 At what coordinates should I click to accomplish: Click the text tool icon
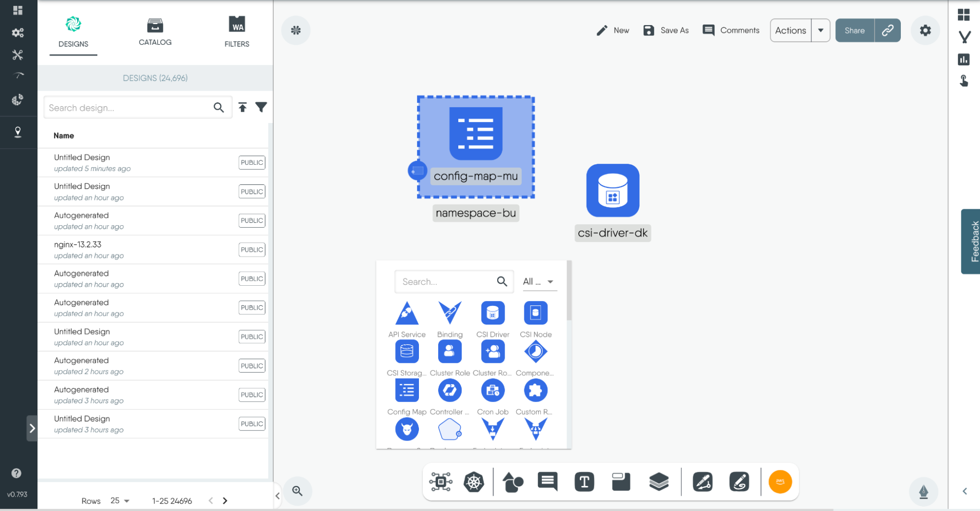pos(584,482)
